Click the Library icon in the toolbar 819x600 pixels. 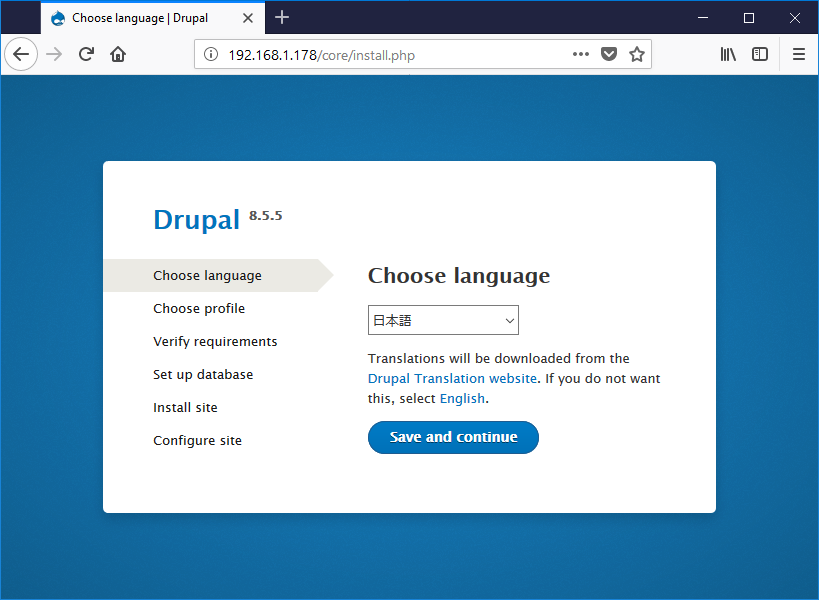tap(728, 54)
